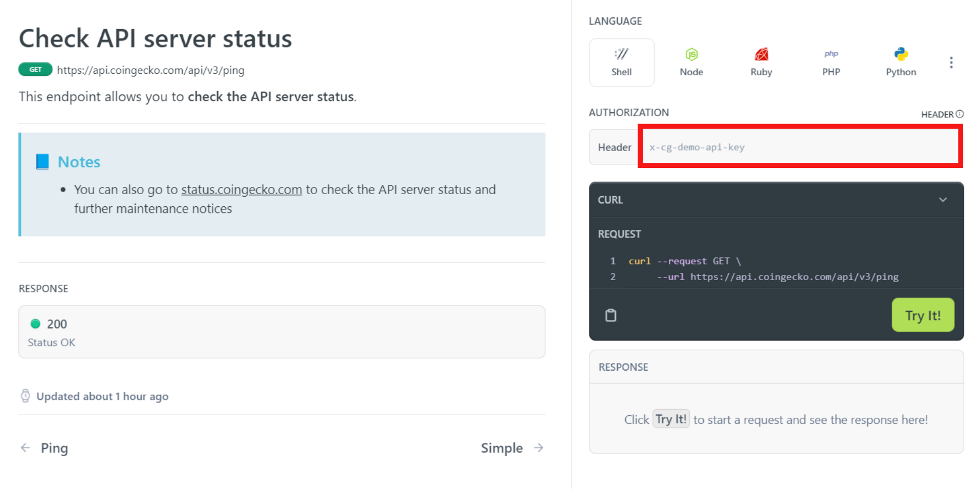Click the green 200 status dot

coord(35,324)
